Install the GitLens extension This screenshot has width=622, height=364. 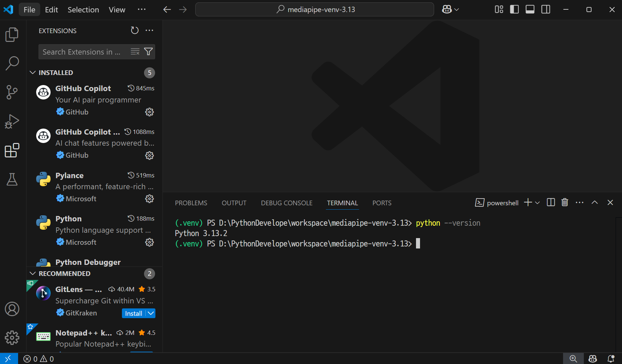[134, 313]
